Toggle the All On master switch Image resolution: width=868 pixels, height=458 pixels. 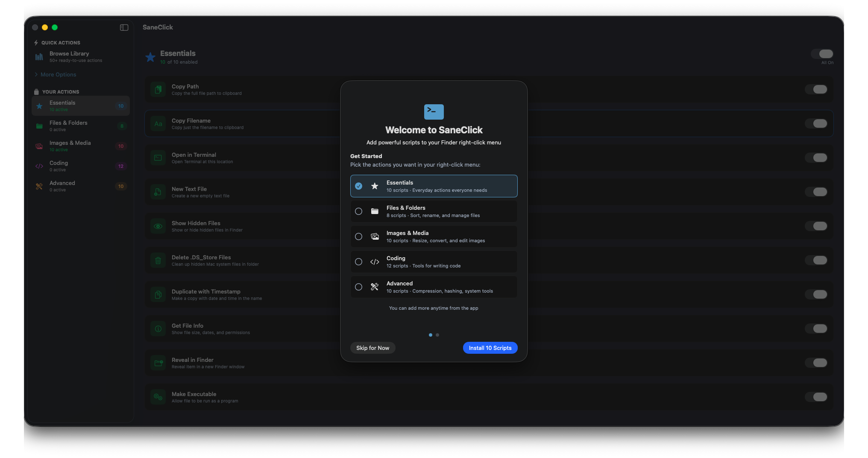tap(822, 53)
